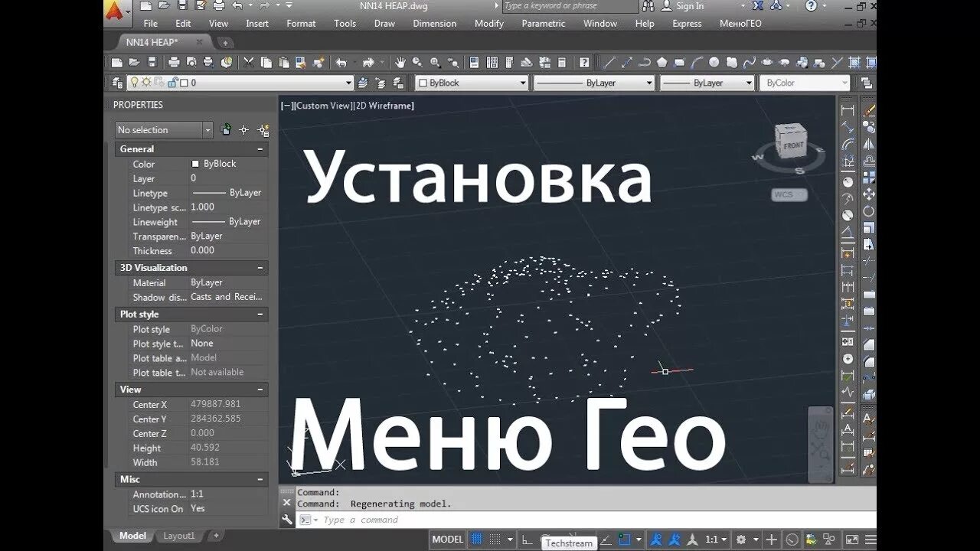The image size is (980, 551).
Task: Collapse the View properties section
Action: [260, 390]
